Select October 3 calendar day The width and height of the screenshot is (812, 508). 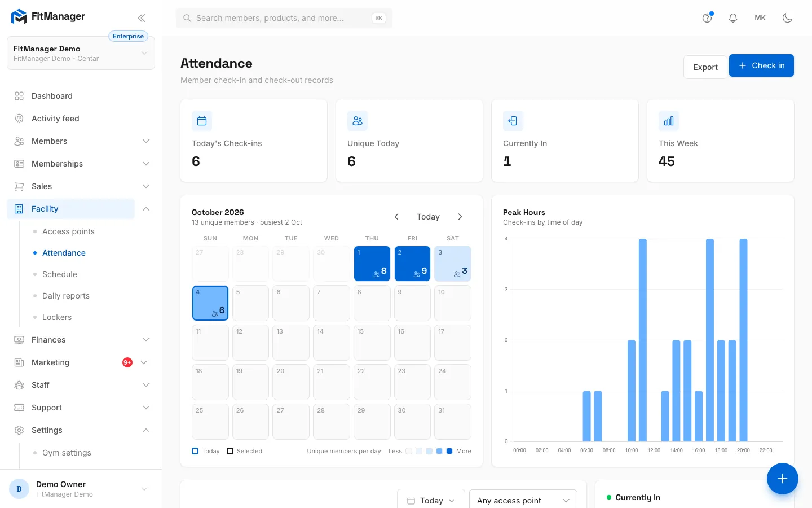pos(453,264)
